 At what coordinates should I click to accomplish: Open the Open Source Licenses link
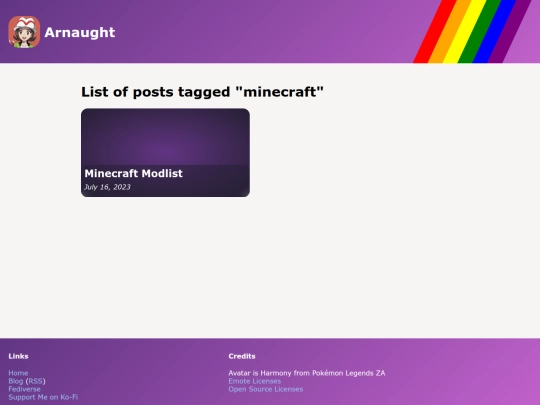[266, 389]
